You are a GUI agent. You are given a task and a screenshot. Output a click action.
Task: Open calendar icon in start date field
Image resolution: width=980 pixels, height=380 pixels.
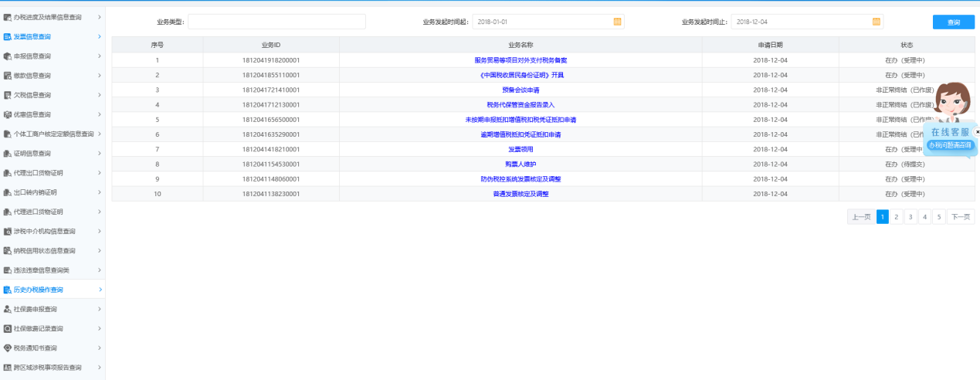[x=617, y=22]
